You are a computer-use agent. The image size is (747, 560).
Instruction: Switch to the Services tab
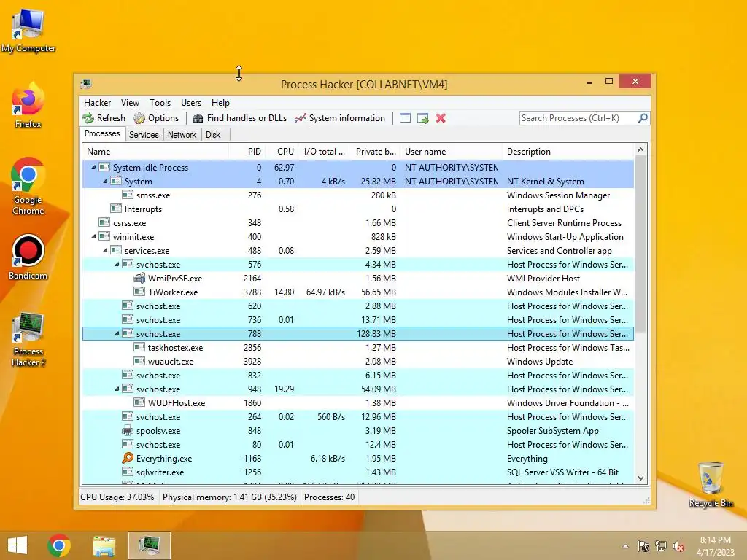(x=144, y=135)
